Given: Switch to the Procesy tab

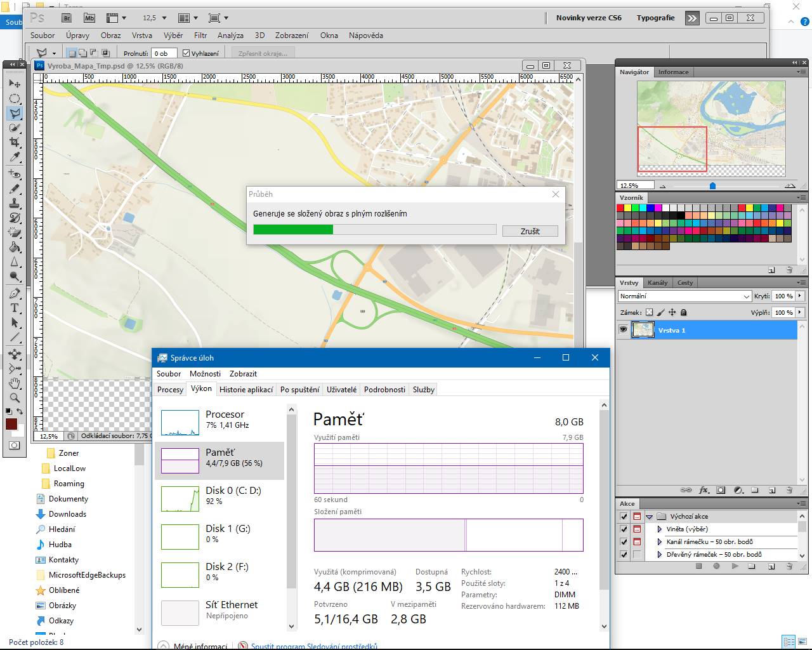Looking at the screenshot, I should [x=170, y=390].
